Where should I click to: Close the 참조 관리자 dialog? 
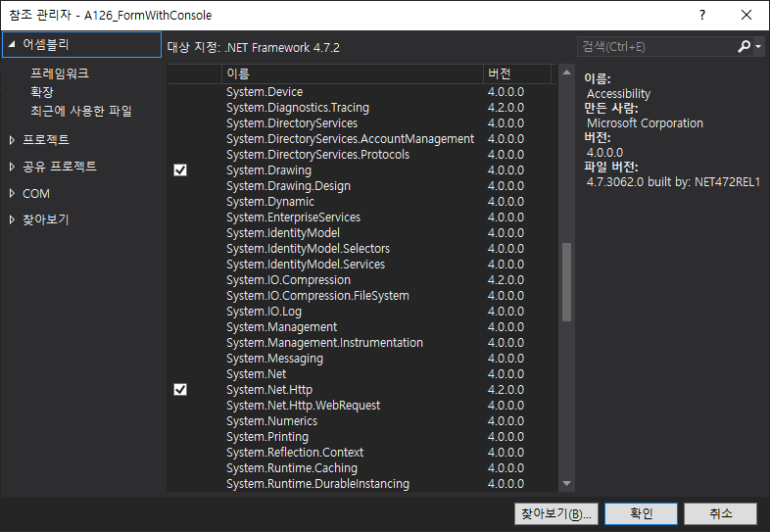tap(746, 15)
